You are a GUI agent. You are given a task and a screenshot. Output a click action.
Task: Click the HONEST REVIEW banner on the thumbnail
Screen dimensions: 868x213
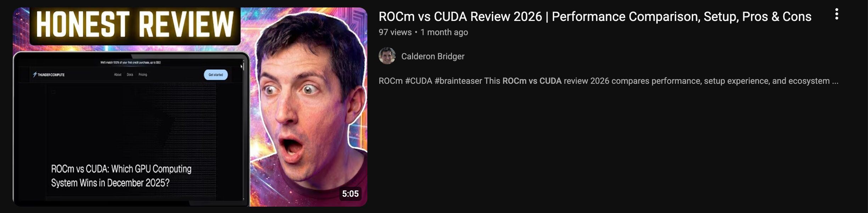tap(135, 24)
